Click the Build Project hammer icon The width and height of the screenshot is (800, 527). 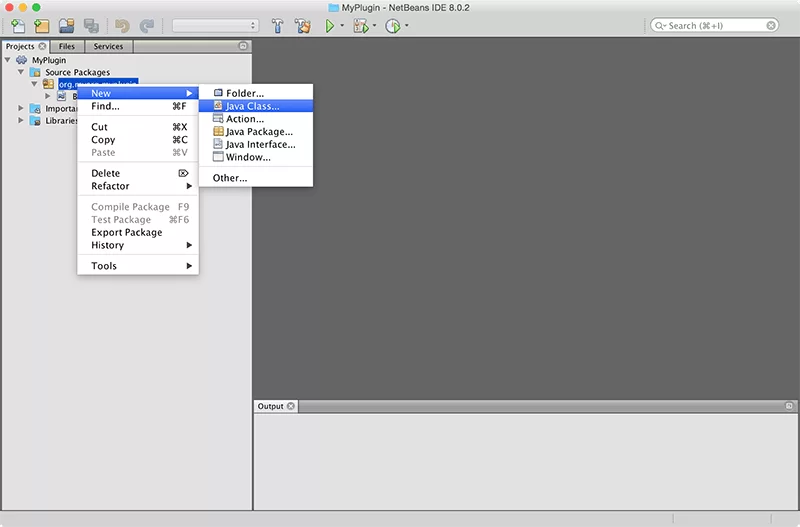(x=278, y=26)
